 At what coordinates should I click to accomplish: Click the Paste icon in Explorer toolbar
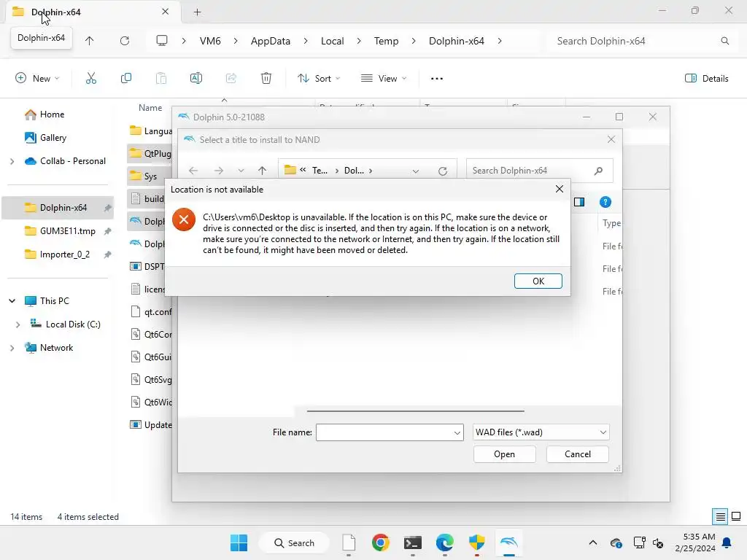[x=161, y=78]
